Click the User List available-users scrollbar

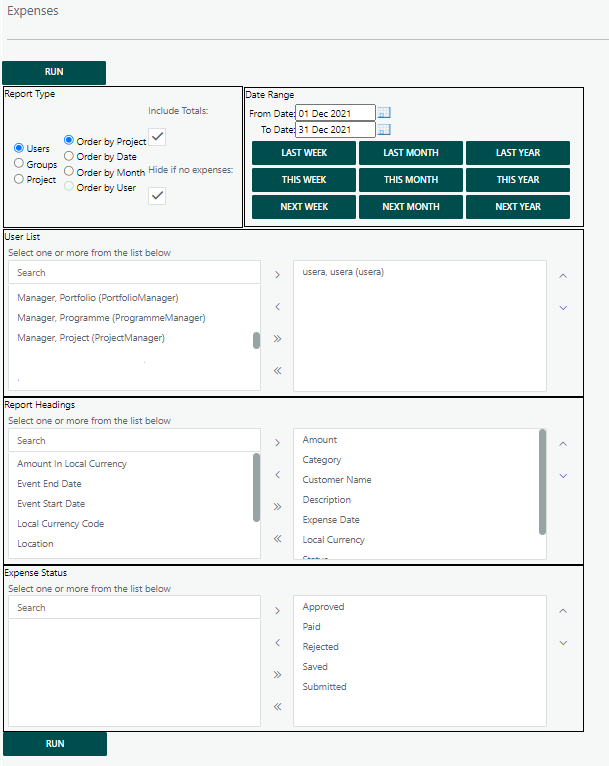(x=256, y=340)
